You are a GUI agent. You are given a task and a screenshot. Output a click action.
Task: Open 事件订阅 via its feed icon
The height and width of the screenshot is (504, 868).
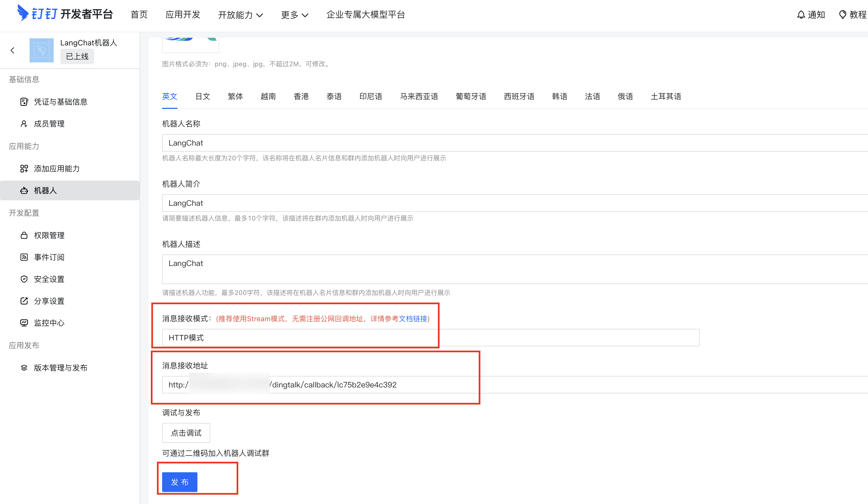click(x=24, y=257)
